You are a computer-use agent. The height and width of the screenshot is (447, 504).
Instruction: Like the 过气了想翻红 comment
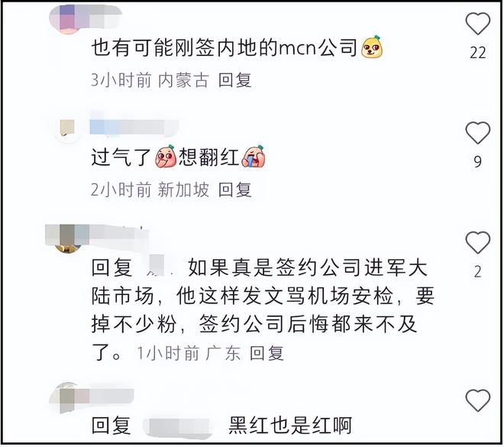477,133
